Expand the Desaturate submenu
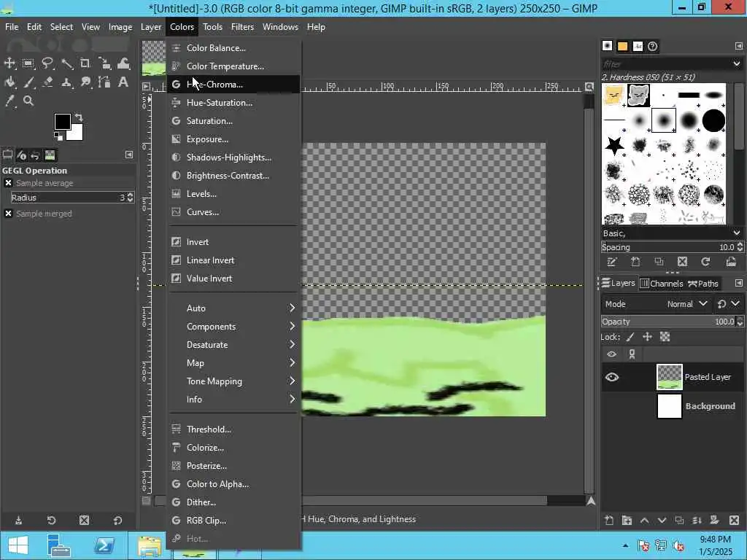 click(x=233, y=345)
